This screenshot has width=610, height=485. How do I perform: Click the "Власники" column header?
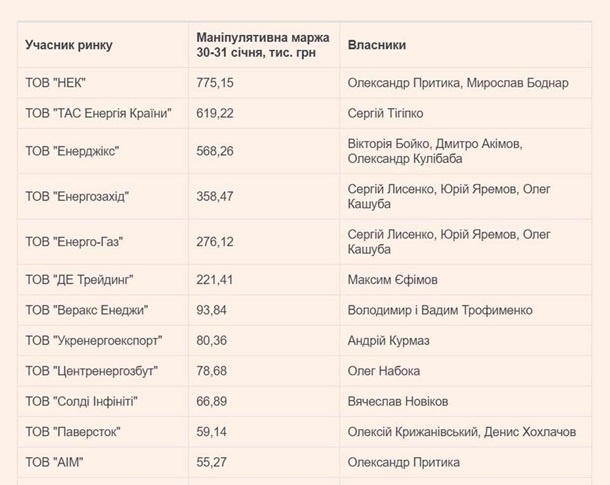pyautogui.click(x=376, y=45)
